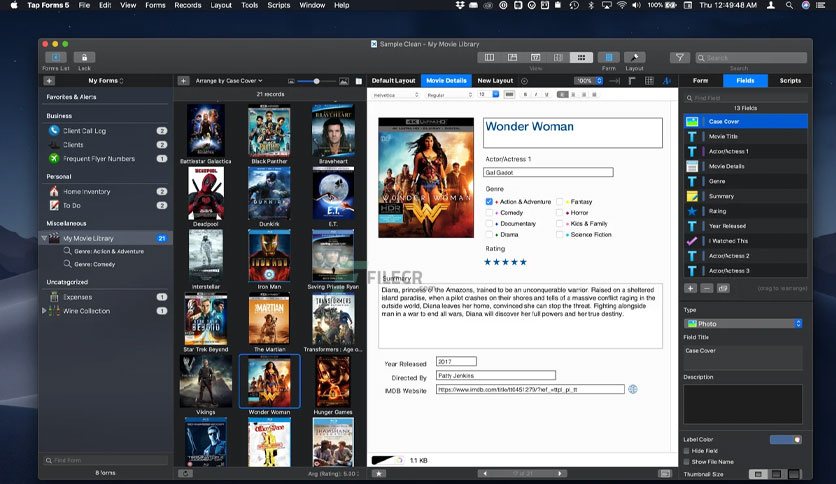Viewport: 836px width, 484px height.
Task: Open the Label Color swatch
Action: [x=785, y=439]
